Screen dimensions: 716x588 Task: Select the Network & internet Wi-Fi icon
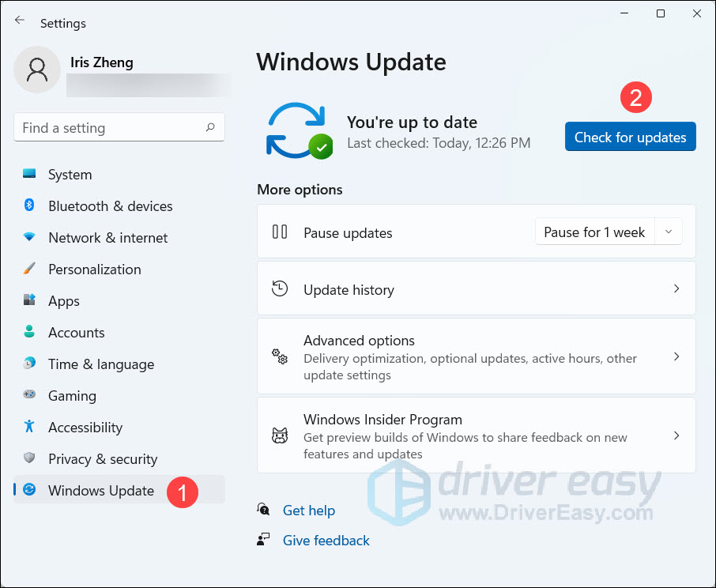tap(29, 238)
